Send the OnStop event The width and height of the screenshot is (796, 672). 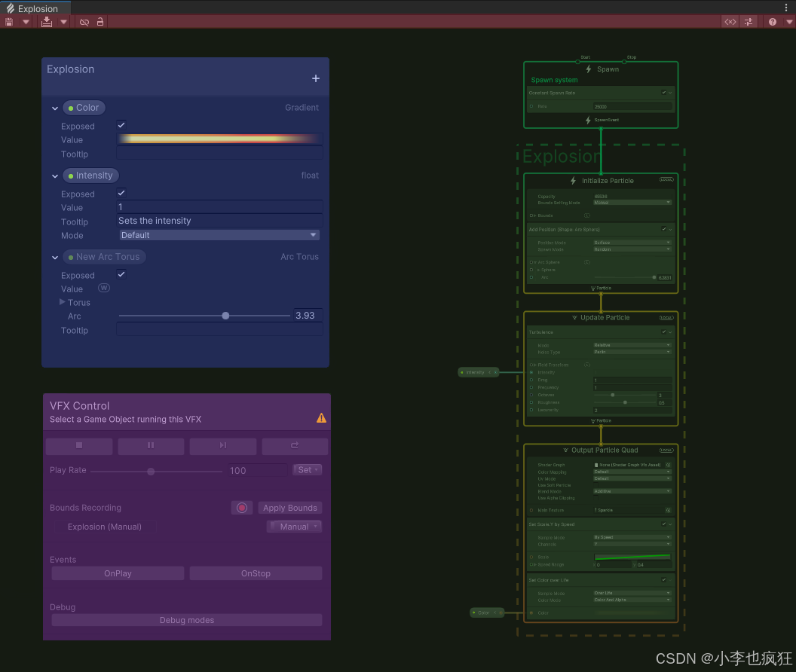tap(256, 573)
